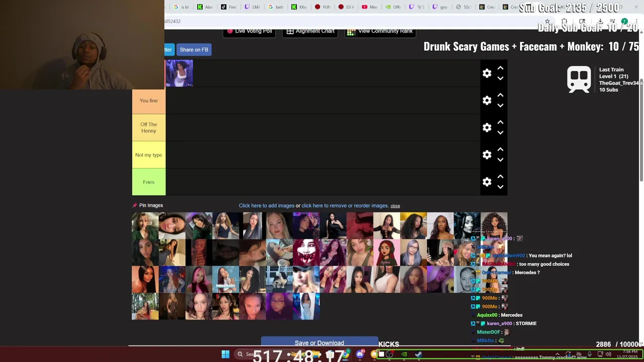Screen dimensions: 644x362
Task: Switch to the TikTok 'Find' browser tab
Action: pyautogui.click(x=228, y=7)
